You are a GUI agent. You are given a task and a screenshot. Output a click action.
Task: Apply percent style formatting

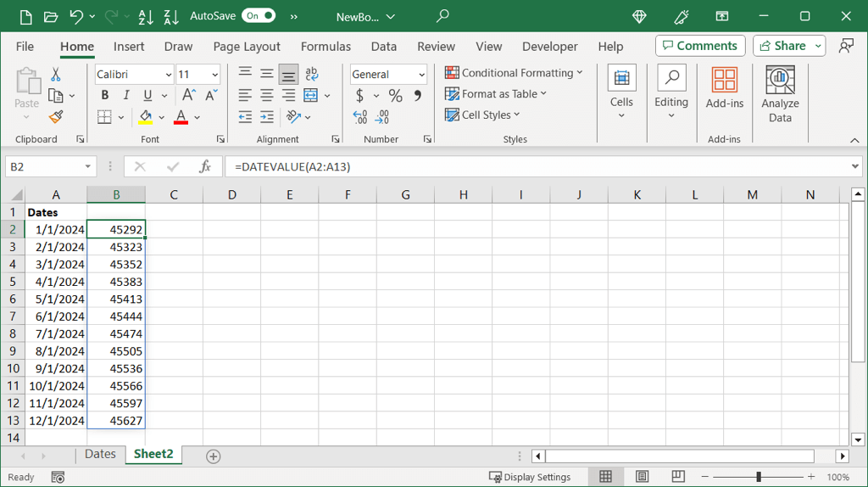click(395, 96)
